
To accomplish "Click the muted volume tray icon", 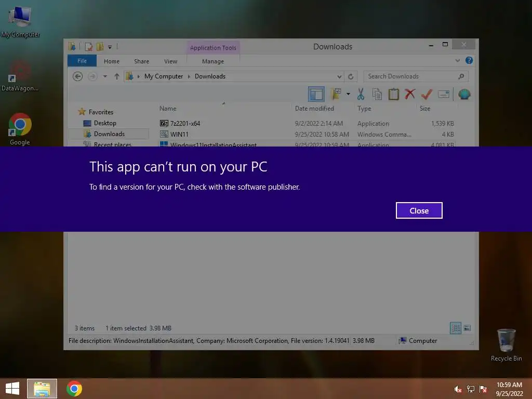I will coord(458,389).
